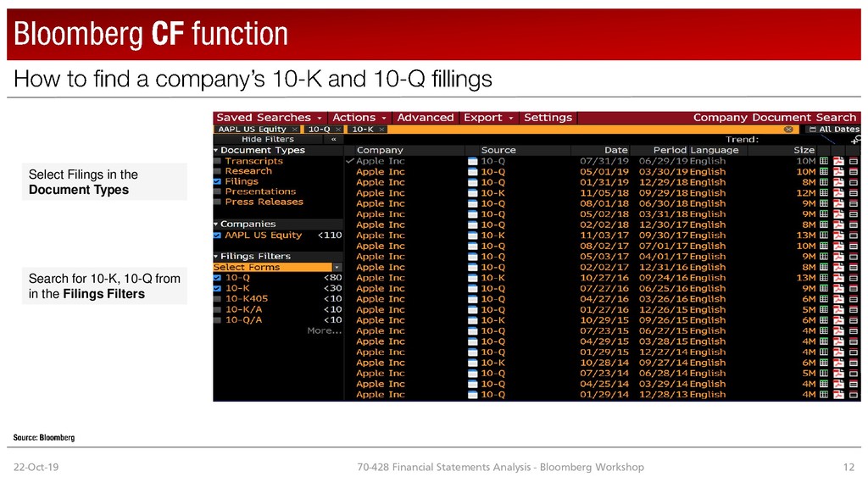This screenshot has width=868, height=488.
Task: Click the document source icon on 01/27/16 row
Action: 472,310
